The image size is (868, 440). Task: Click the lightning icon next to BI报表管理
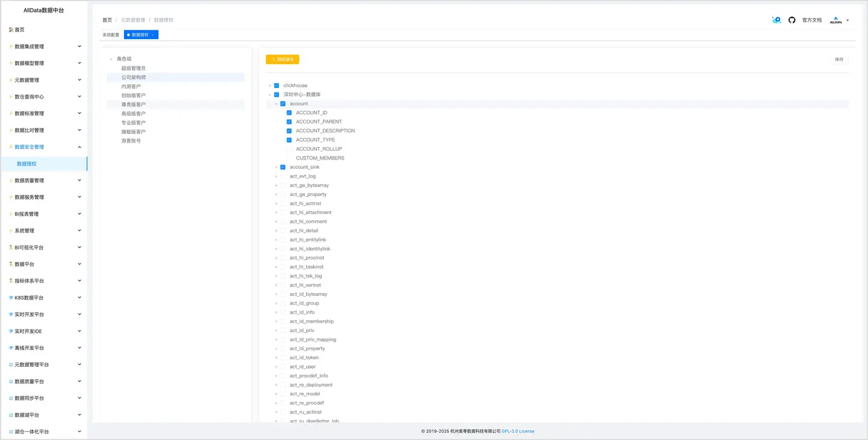point(11,214)
